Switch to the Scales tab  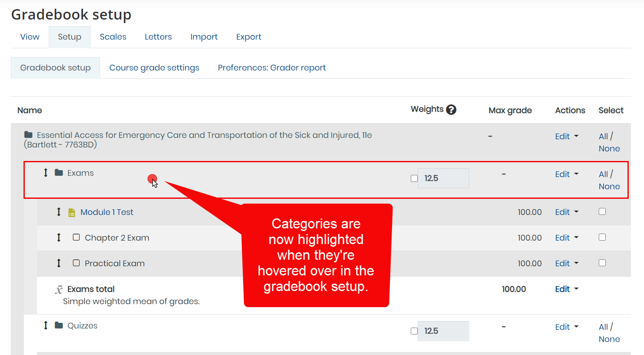point(113,37)
